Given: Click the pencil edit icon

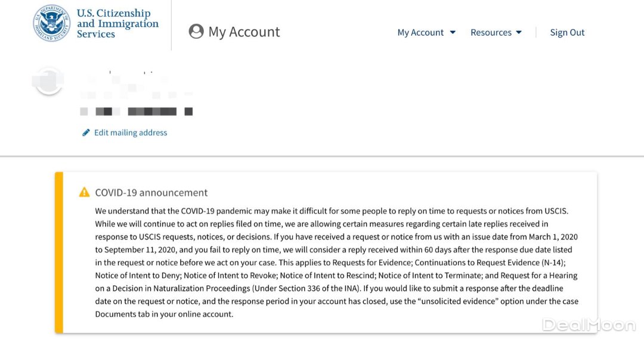Looking at the screenshot, I should [86, 133].
